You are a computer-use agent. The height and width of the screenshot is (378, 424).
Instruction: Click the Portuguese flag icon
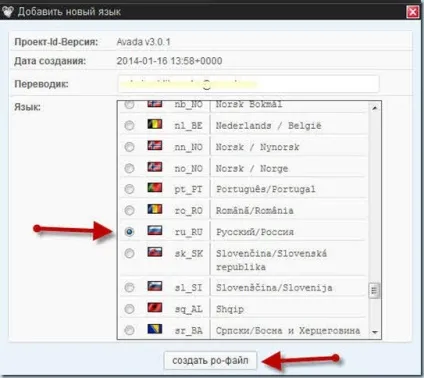point(155,188)
